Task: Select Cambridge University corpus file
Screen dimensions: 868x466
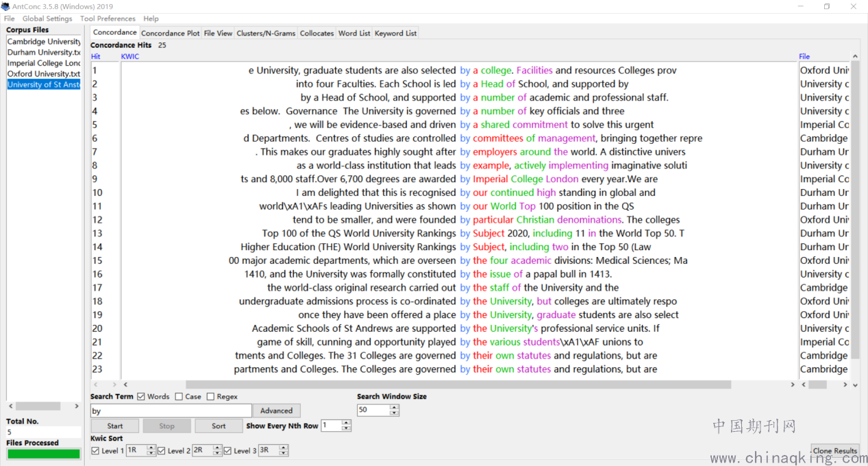Action: pos(44,42)
